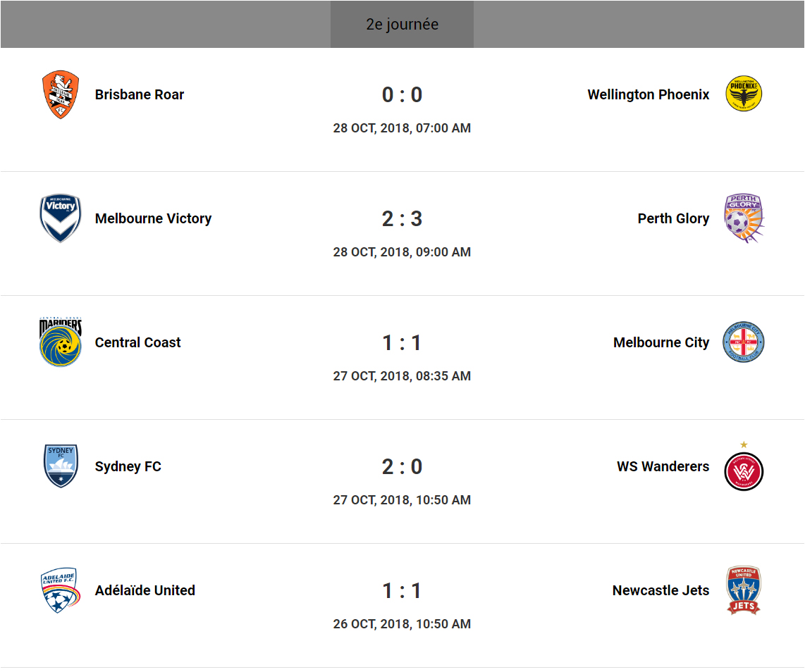Viewport: 805px width, 672px height.
Task: Open the Brisbane Roar team link
Action: [x=140, y=94]
